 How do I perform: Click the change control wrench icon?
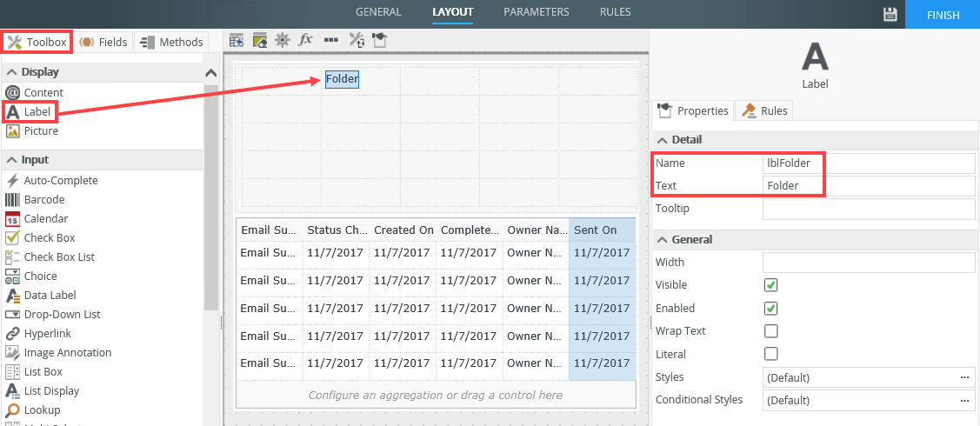pos(357,41)
